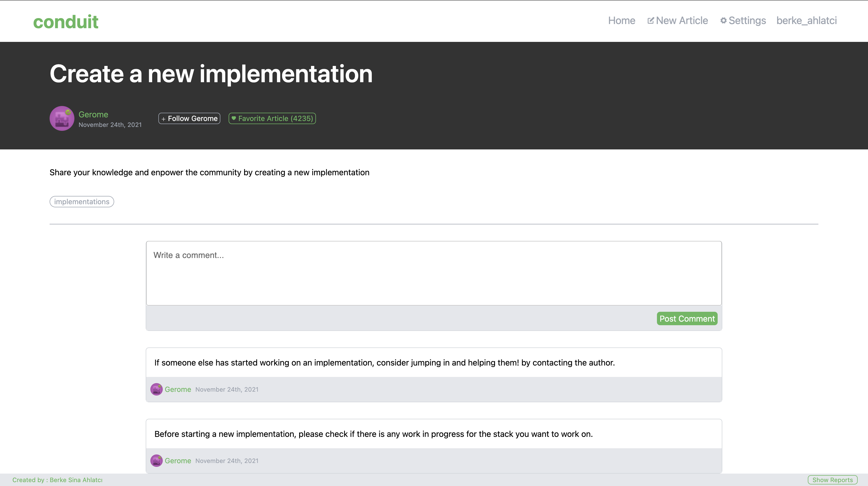Click the heart icon on Favorite Article
868x486 pixels.
234,118
